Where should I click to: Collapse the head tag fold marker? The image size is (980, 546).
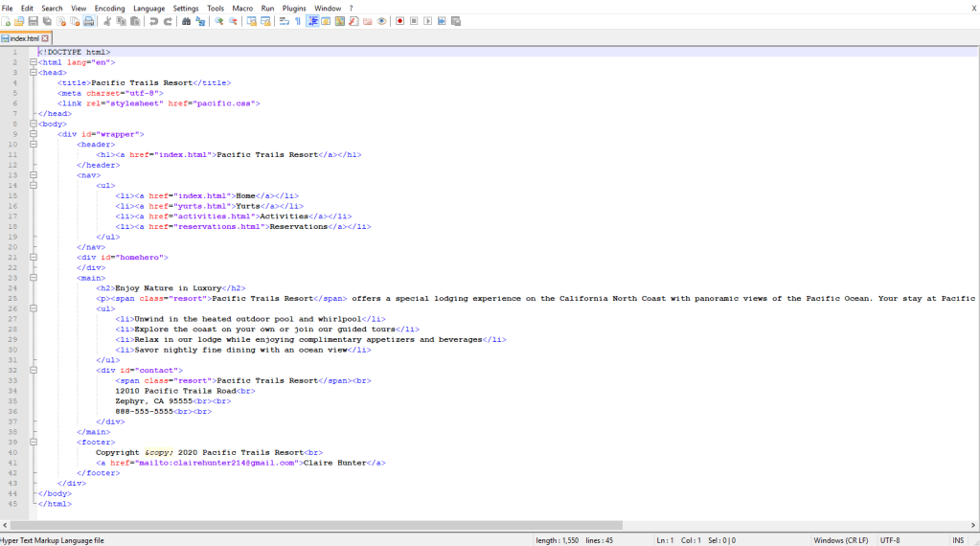(34, 73)
